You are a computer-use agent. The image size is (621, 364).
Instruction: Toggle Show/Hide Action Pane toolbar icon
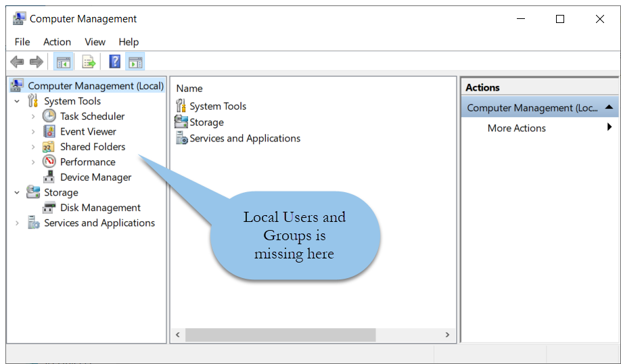[x=135, y=62]
